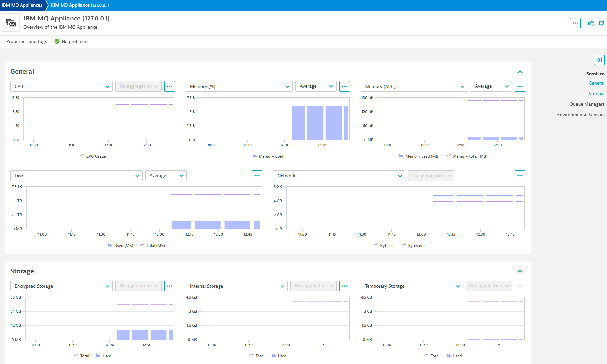The height and width of the screenshot is (364, 607).
Task: Change the Memory (%) Average aggregation
Action: pyautogui.click(x=316, y=86)
